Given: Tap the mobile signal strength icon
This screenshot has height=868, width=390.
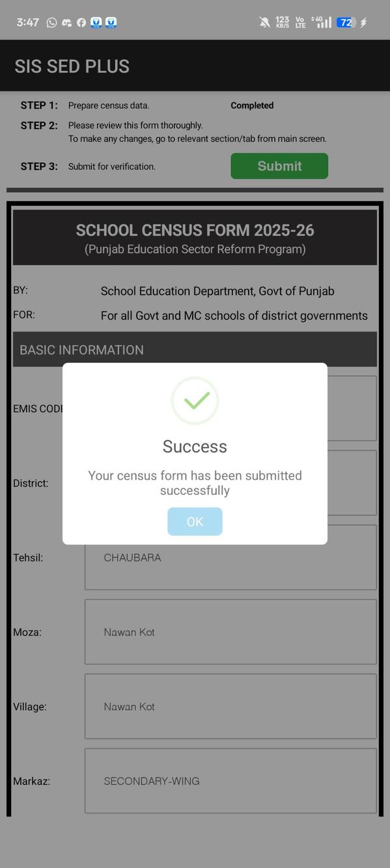Looking at the screenshot, I should [324, 21].
